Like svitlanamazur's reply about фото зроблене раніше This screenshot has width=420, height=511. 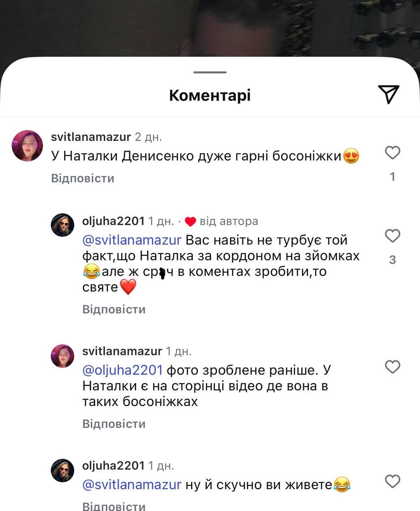[x=392, y=366]
